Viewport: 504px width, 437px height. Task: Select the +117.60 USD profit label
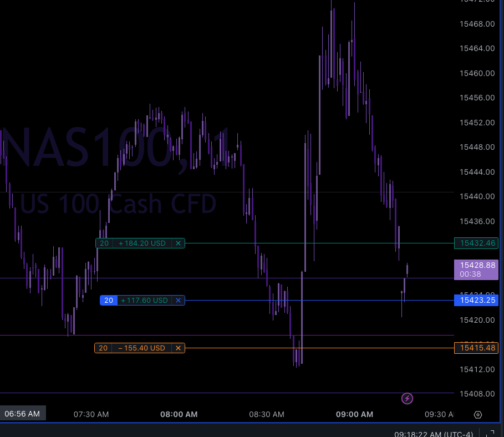[x=144, y=301]
